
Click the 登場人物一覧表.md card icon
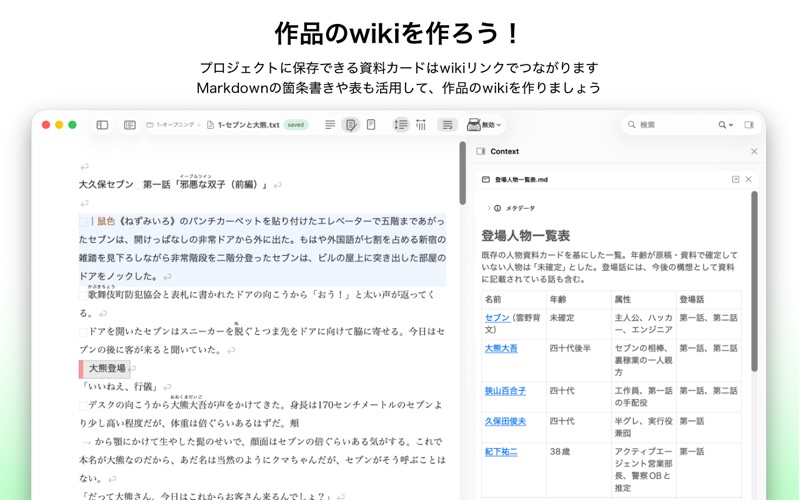(x=486, y=180)
